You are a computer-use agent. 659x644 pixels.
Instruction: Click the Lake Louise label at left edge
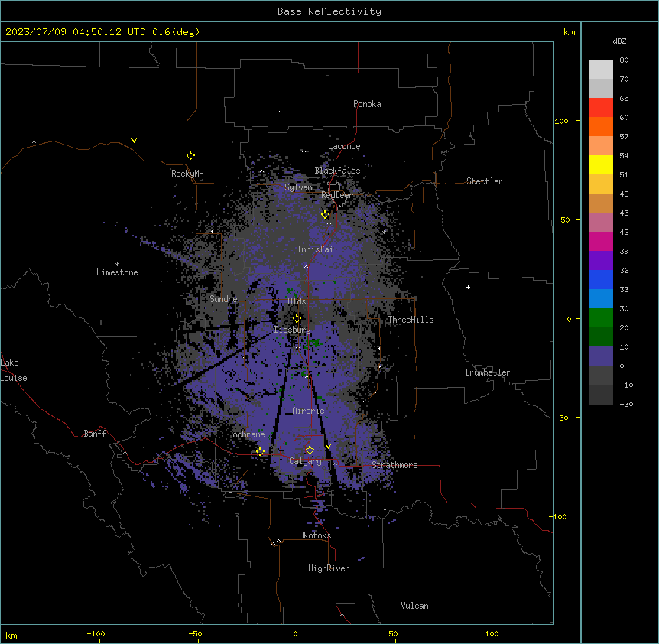14,370
